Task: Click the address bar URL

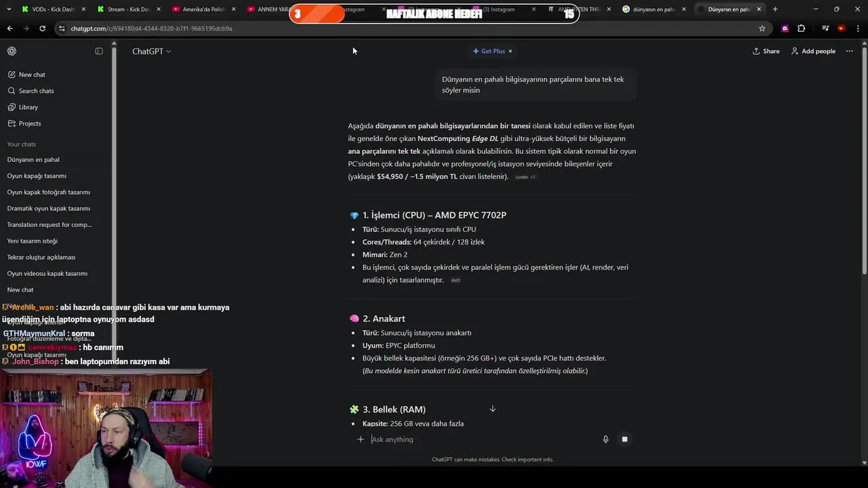Action: [151, 28]
